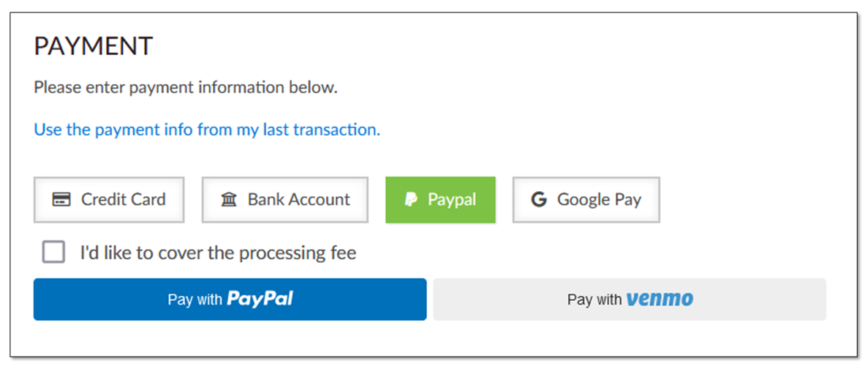Viewport: 868px width, 369px height.
Task: Click the credit card icon
Action: click(x=61, y=199)
